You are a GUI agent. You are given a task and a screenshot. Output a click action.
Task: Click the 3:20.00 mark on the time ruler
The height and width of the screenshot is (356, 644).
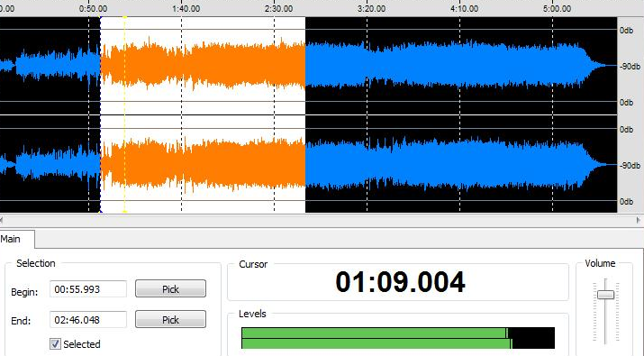pyautogui.click(x=371, y=9)
